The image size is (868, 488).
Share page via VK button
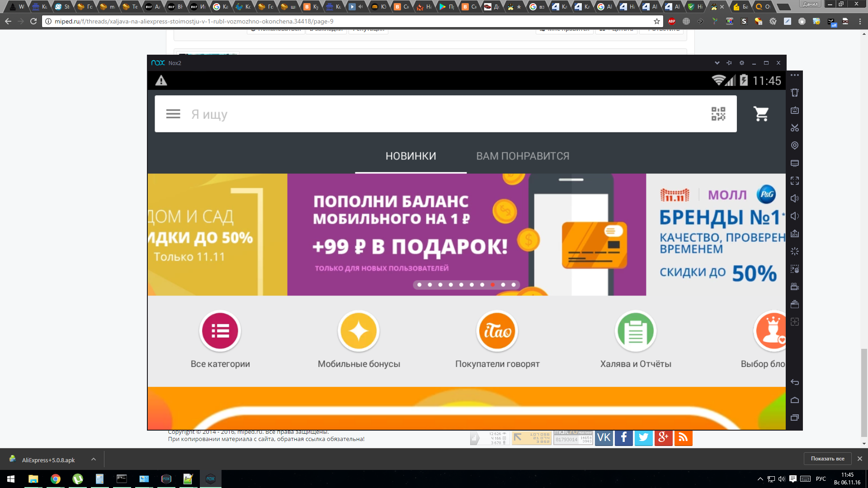coord(604,437)
